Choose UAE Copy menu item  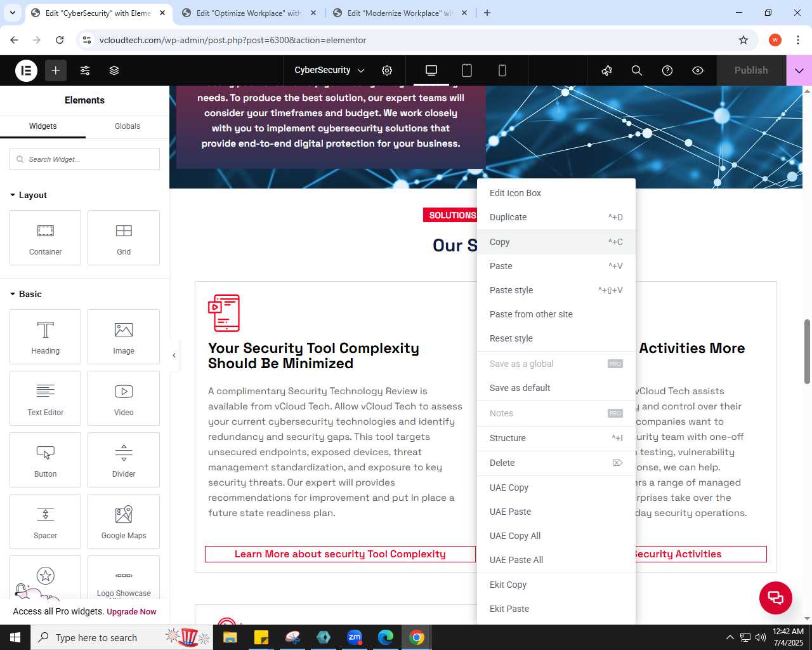(556, 487)
